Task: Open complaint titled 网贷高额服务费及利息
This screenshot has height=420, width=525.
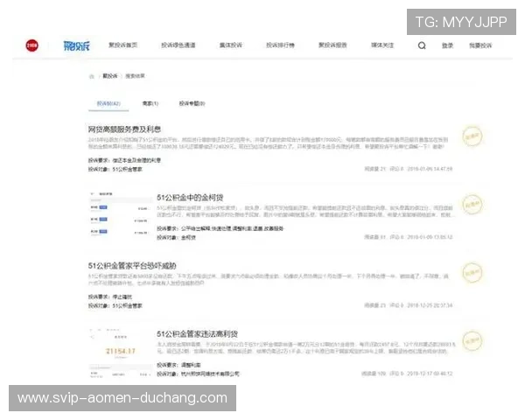Action: [124, 129]
